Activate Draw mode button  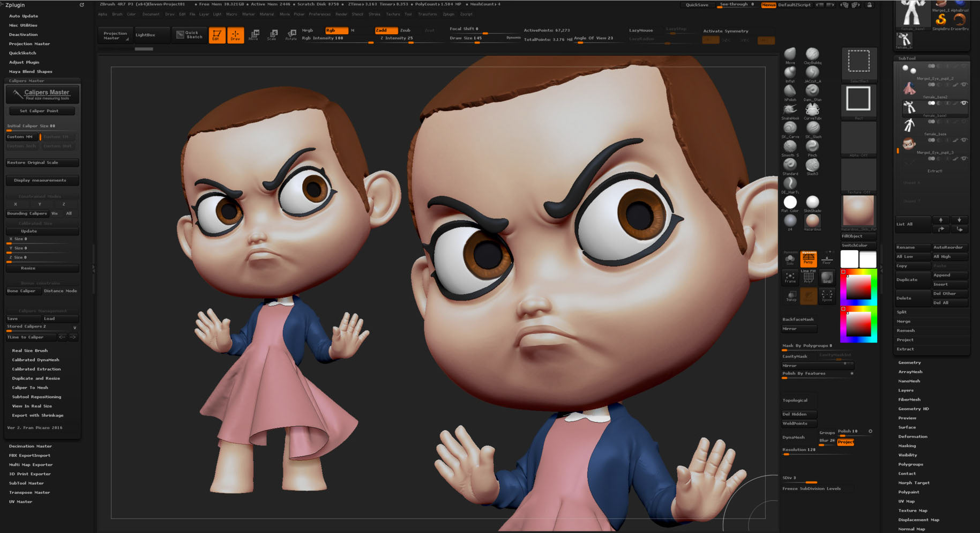click(x=235, y=35)
